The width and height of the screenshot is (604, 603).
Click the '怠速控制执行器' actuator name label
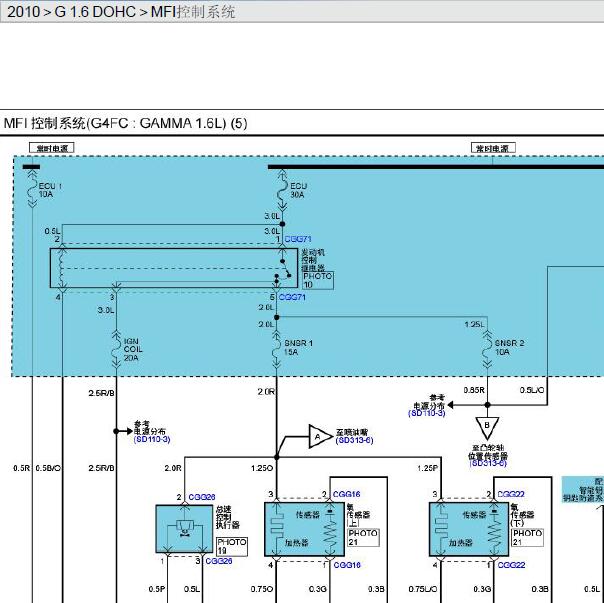click(x=228, y=517)
